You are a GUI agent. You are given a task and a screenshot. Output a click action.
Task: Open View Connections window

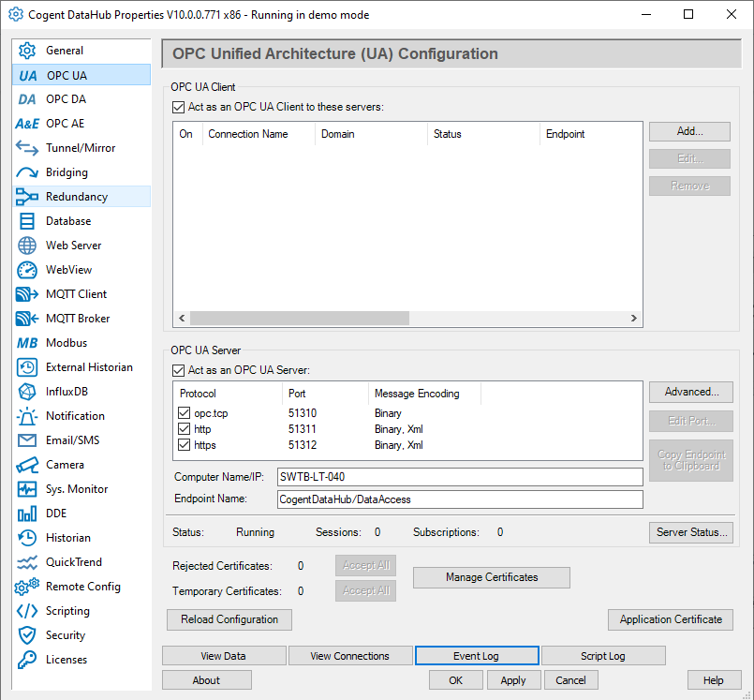point(350,656)
